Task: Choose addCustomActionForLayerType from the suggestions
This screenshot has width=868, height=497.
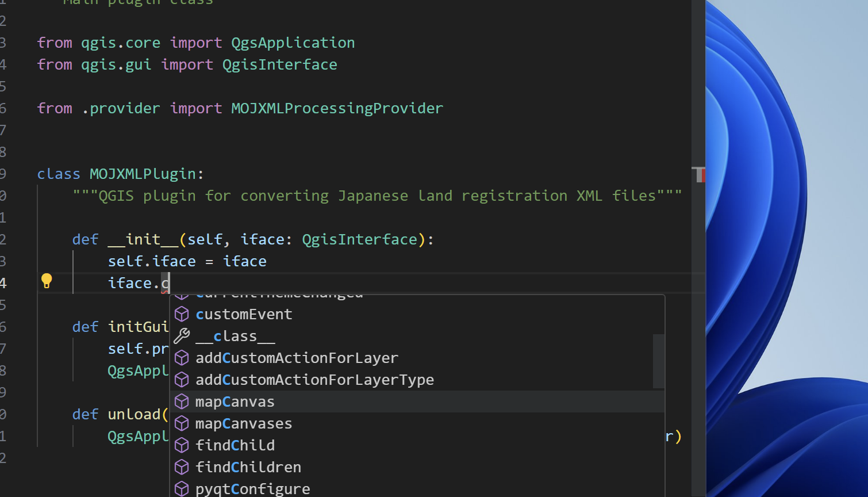Action: click(315, 380)
